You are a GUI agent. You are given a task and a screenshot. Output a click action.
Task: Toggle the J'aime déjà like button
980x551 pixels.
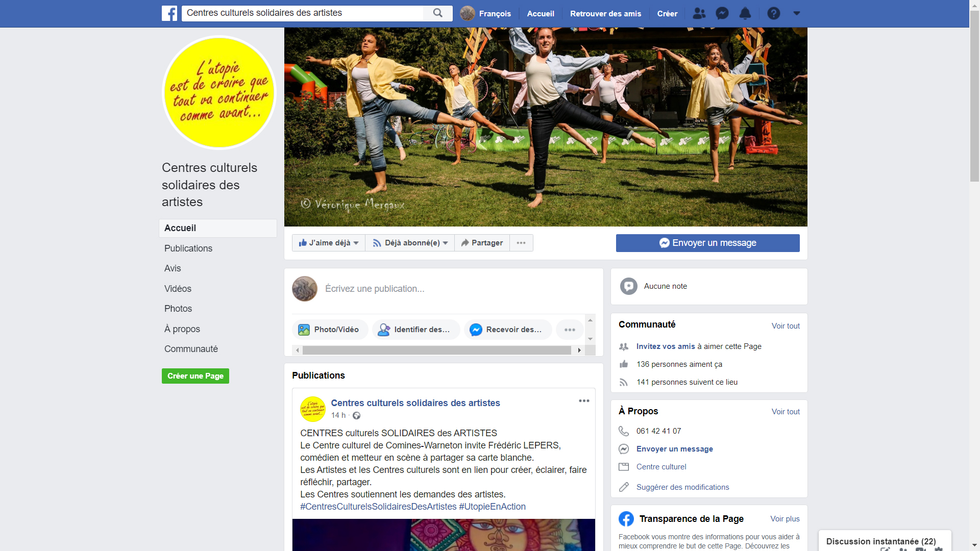(328, 243)
